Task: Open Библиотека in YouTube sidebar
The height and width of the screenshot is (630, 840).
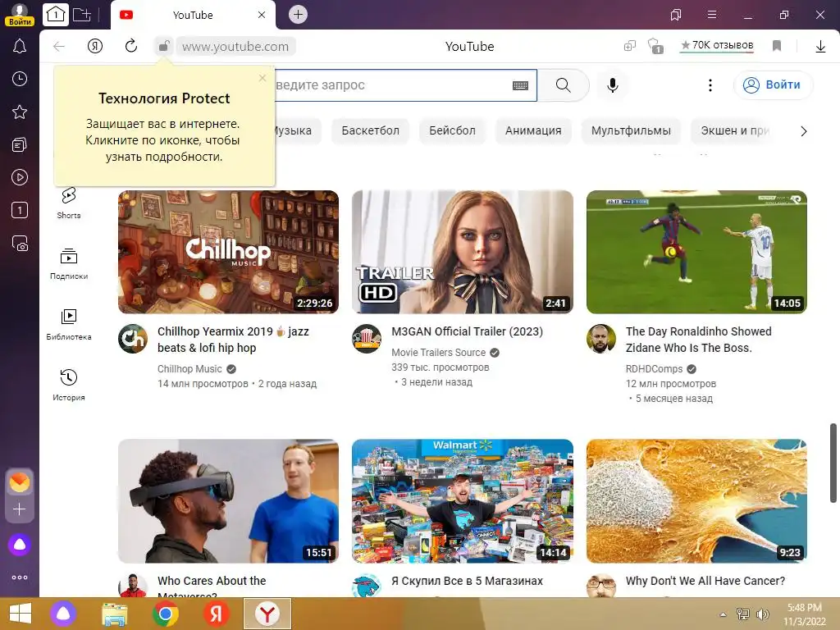Action: click(69, 325)
